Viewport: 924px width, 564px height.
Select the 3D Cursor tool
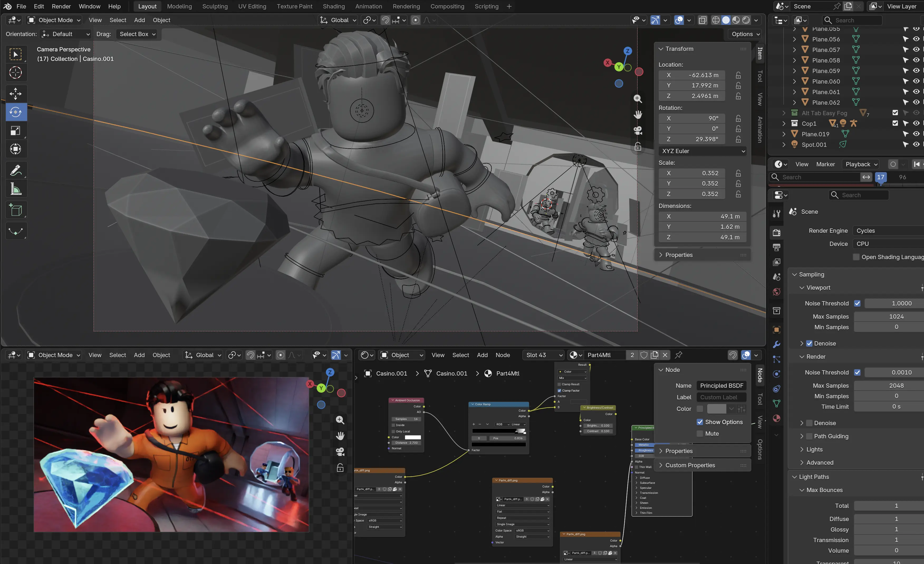16,73
